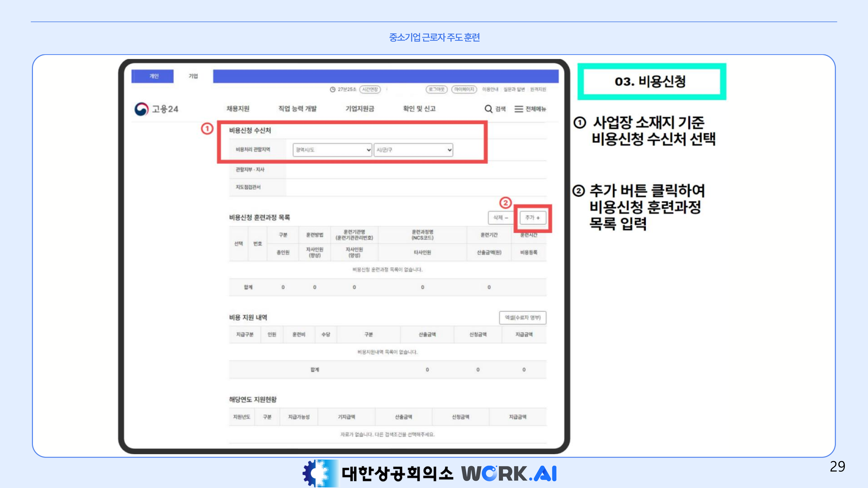Open the 마이페이지 link
Screen dimensions: 868x488
coord(464,89)
